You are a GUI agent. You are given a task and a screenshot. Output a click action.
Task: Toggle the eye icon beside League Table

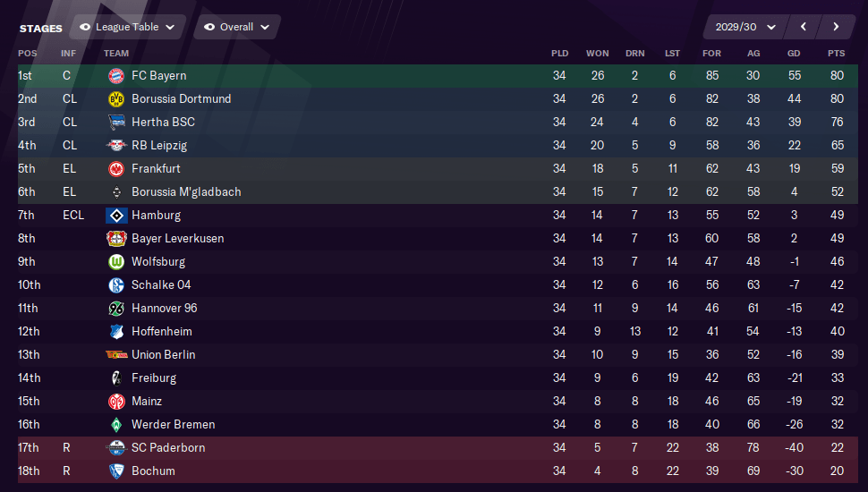point(85,27)
